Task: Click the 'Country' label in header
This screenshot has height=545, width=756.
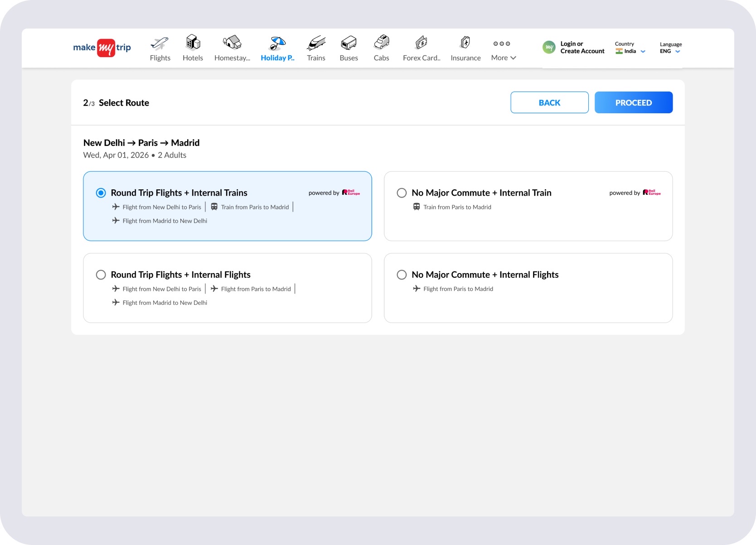Action: click(624, 44)
